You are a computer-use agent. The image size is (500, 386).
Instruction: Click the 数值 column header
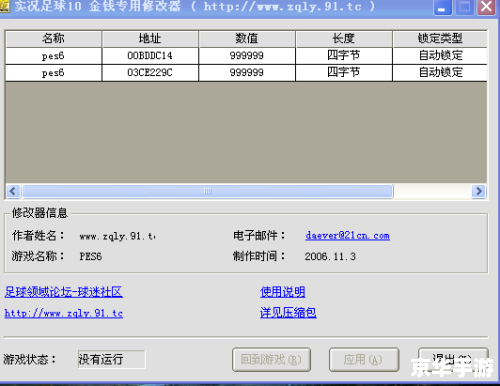tap(247, 39)
